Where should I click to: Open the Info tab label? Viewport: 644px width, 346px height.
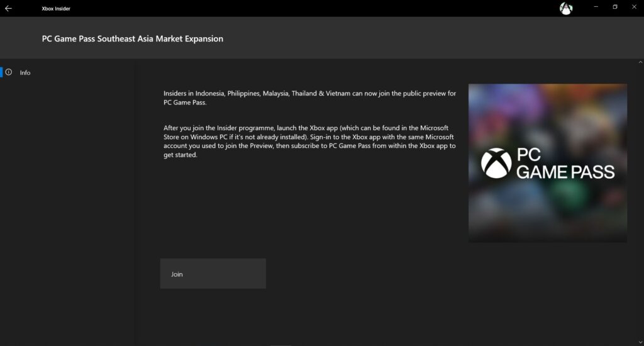[x=25, y=73]
